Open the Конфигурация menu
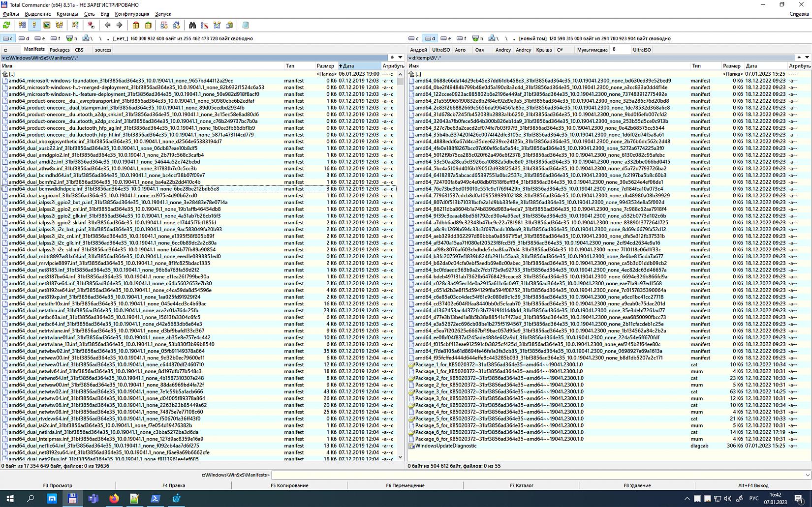 tap(132, 14)
